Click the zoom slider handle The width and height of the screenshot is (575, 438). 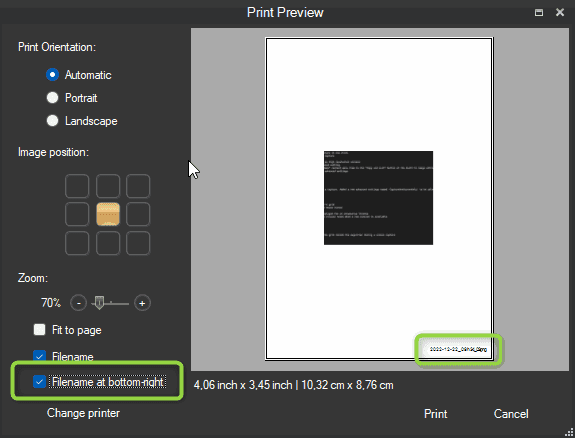pyautogui.click(x=99, y=303)
